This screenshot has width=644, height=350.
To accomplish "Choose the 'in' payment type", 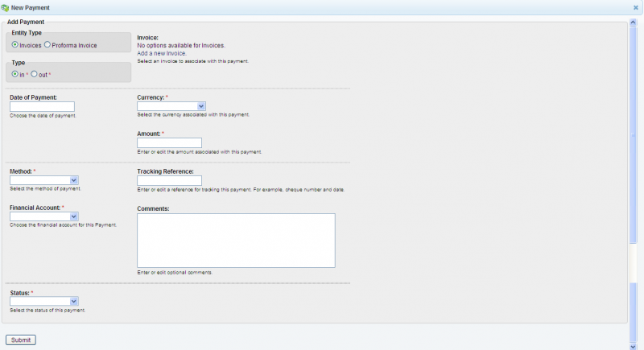I will pyautogui.click(x=15, y=74).
